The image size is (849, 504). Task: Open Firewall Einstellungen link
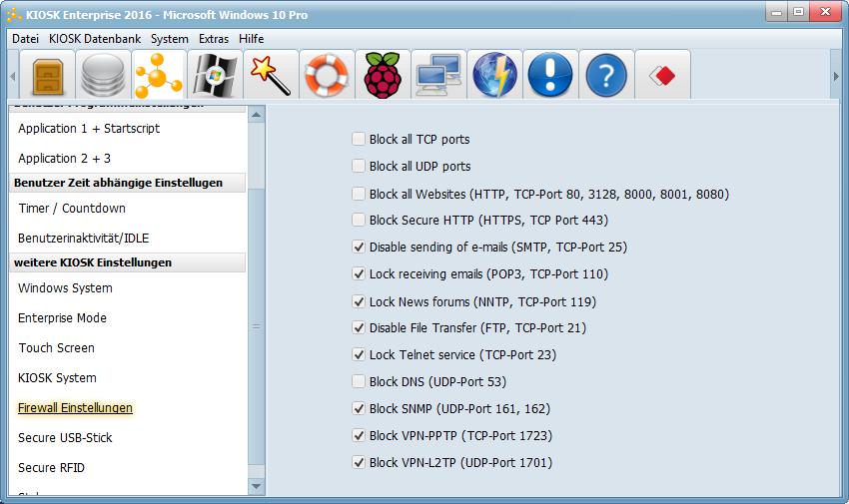[75, 408]
